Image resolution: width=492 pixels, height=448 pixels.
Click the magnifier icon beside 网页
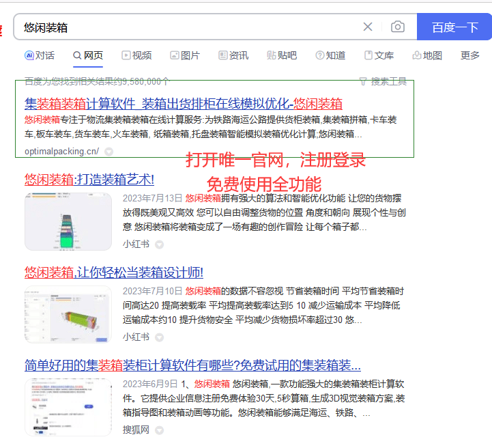pos(77,55)
